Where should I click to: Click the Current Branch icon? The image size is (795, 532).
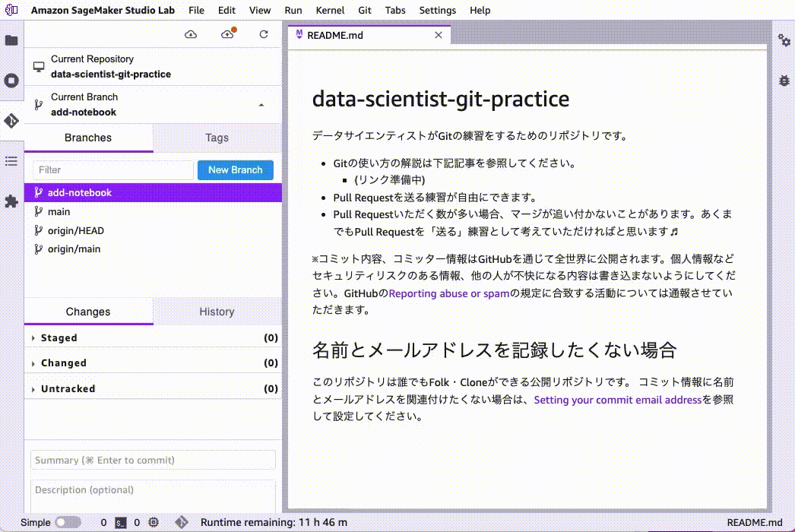39,104
